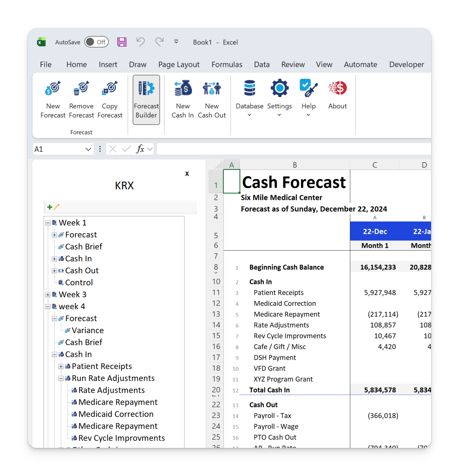Click into the formula bar input
Viewport: 459px width, 476px height.
291,149
